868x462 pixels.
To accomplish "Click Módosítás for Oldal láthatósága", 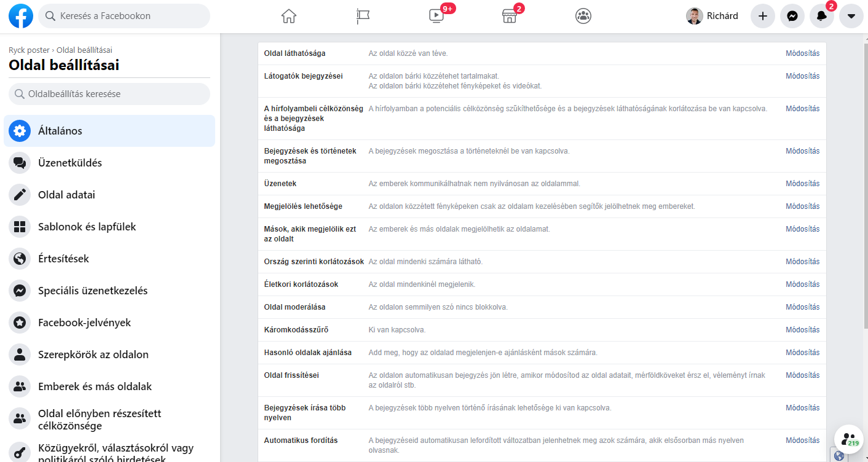I will pyautogui.click(x=802, y=53).
